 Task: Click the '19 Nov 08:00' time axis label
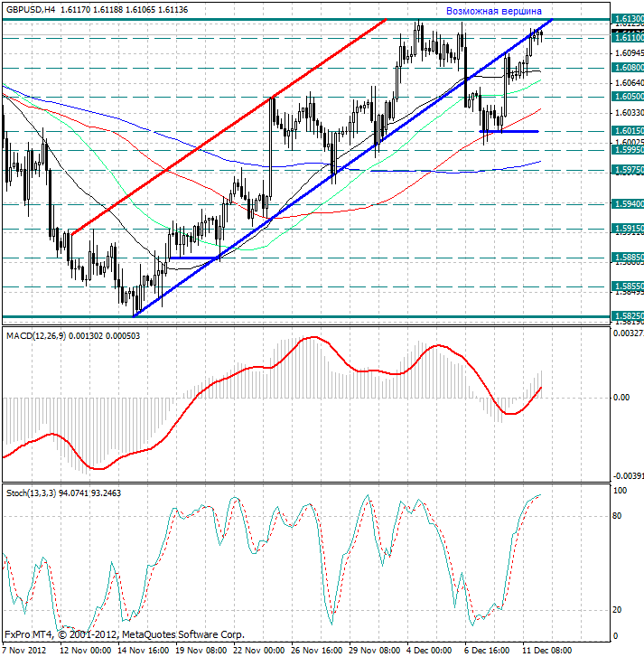pyautogui.click(x=201, y=650)
